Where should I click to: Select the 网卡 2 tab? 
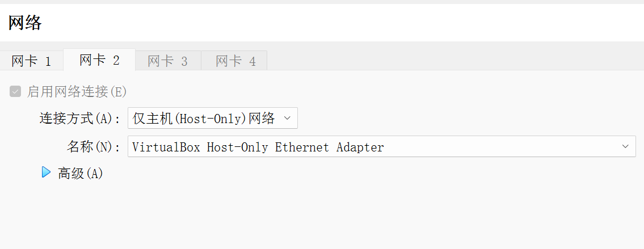(x=99, y=60)
